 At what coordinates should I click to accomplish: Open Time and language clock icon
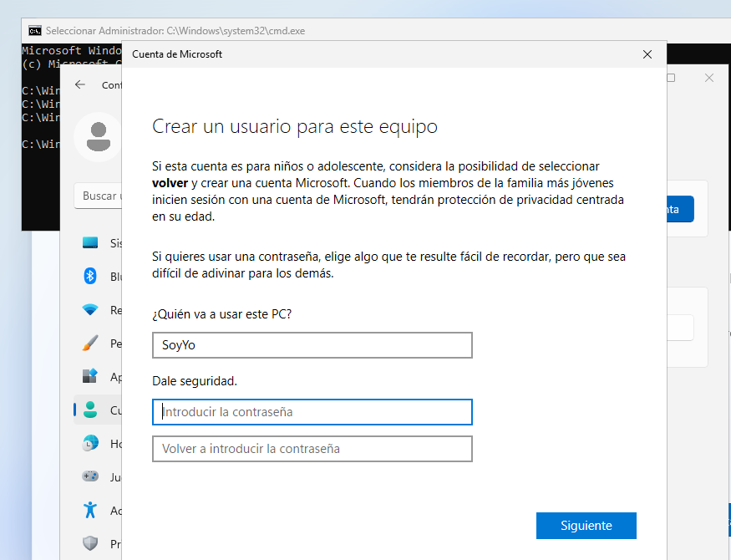90,444
